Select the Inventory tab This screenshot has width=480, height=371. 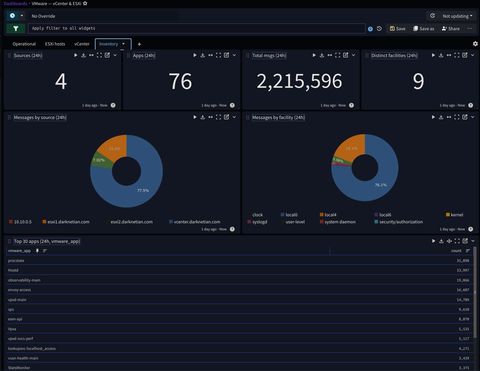point(109,44)
